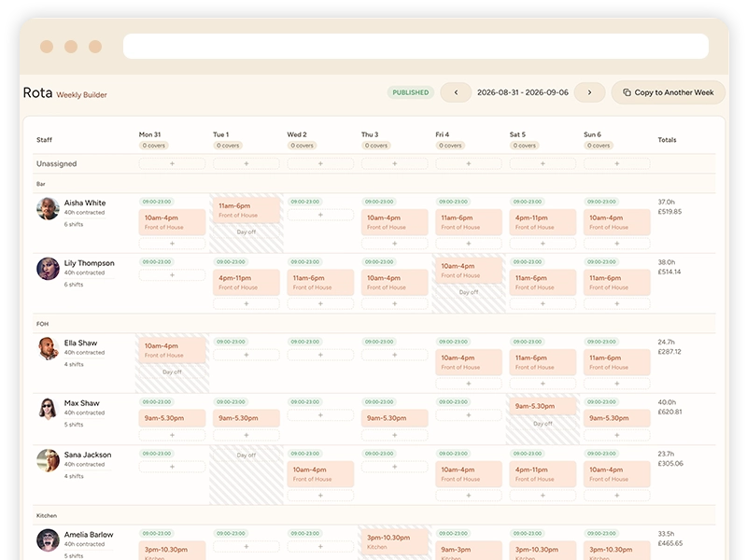Add a Thursday shift for Sana Jackson
Screen dimensions: 747x560
coord(394,468)
